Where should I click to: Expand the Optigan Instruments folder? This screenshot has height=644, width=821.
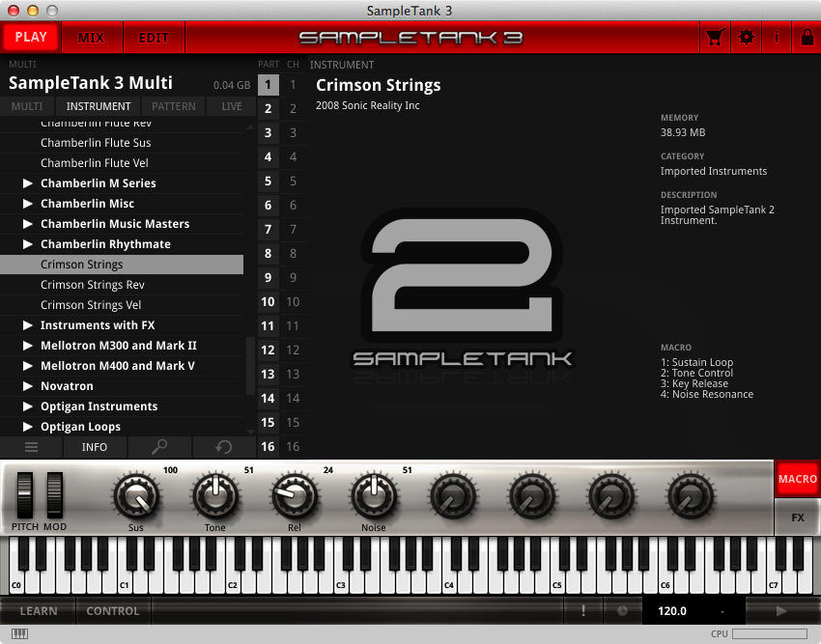coord(28,406)
